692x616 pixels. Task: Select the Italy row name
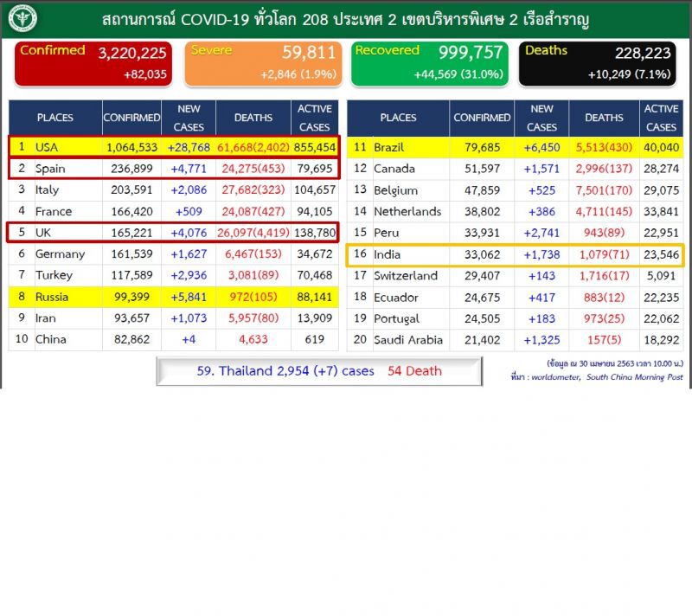(x=48, y=189)
